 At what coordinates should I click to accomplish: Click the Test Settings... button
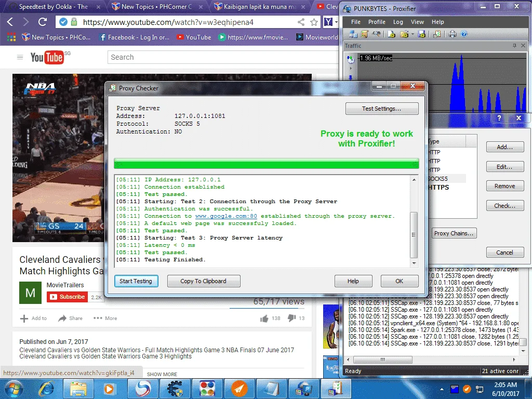pyautogui.click(x=382, y=109)
